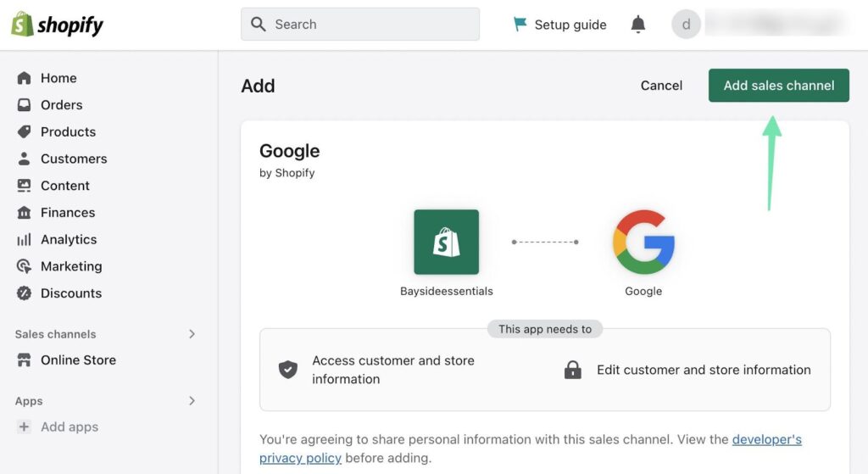Click the Google G logo
This screenshot has width=868, height=474.
click(x=643, y=243)
